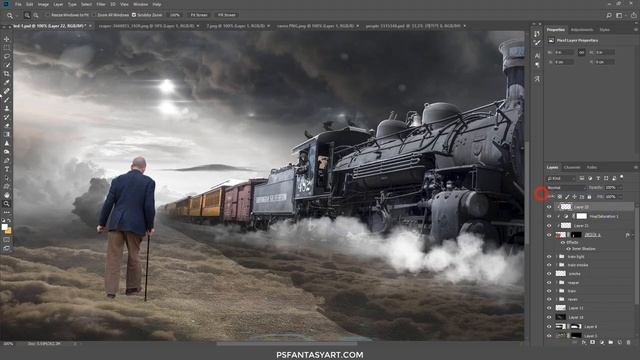The height and width of the screenshot is (360, 640).
Task: Toggle the Zoom All Windows checkbox
Action: (94, 15)
